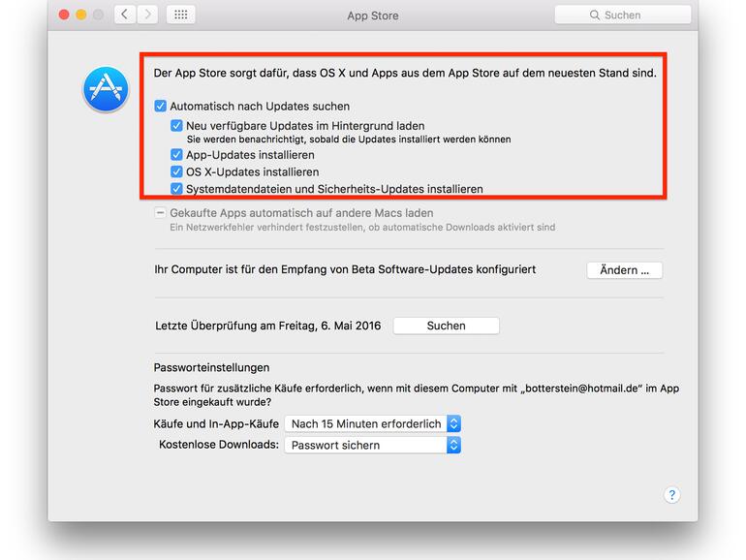Toggle Automatisch nach Updates suchen

coord(160,106)
